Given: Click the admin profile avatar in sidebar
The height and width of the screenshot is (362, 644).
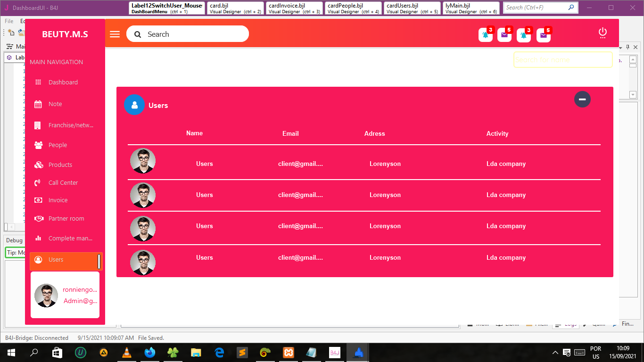Looking at the screenshot, I should (x=46, y=296).
